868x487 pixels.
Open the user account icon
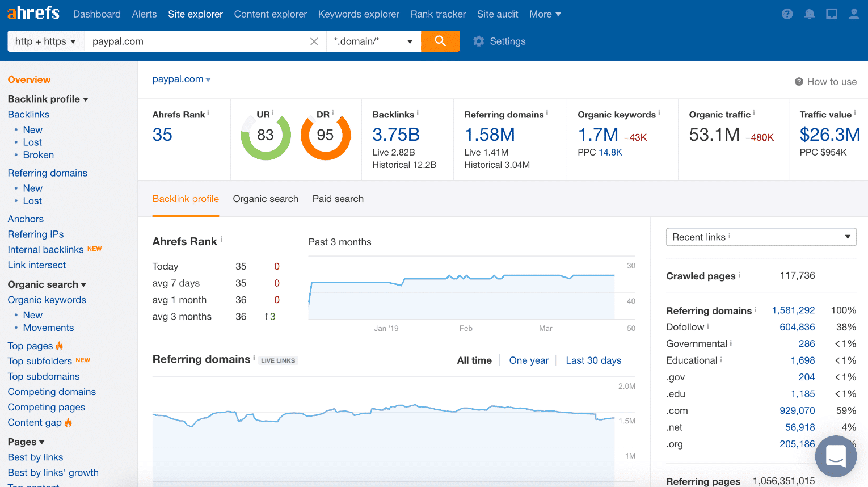click(854, 14)
